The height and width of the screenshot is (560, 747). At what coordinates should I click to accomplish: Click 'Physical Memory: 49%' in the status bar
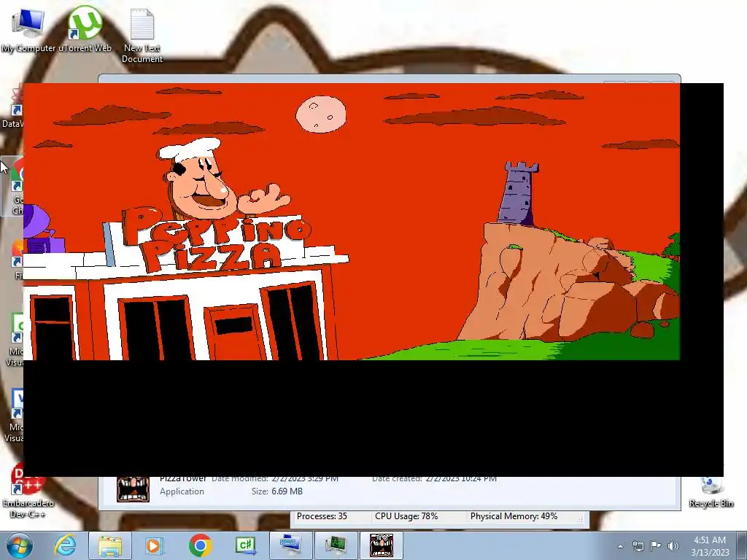coord(514,516)
